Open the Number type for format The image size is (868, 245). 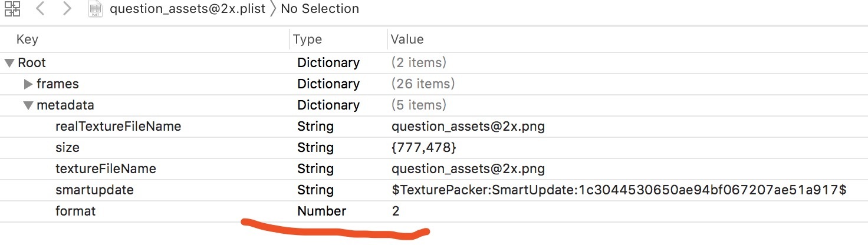tap(321, 211)
